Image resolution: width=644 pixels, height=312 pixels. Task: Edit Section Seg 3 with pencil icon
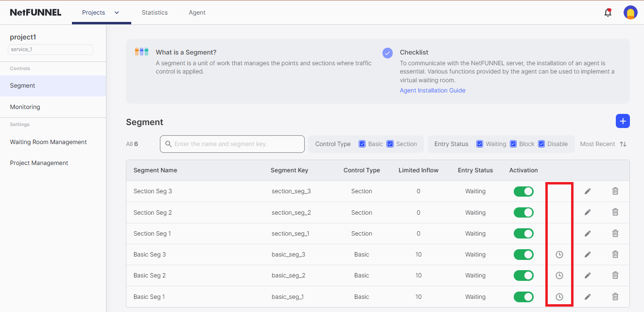coord(588,191)
